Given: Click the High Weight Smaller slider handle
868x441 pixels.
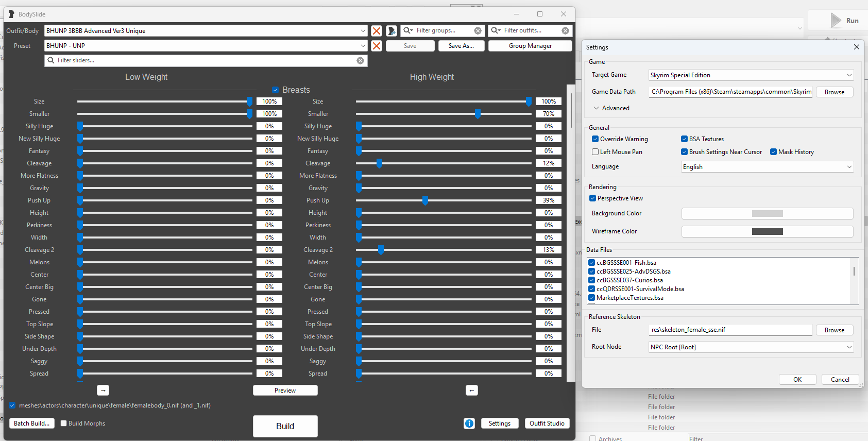Looking at the screenshot, I should click(x=478, y=114).
